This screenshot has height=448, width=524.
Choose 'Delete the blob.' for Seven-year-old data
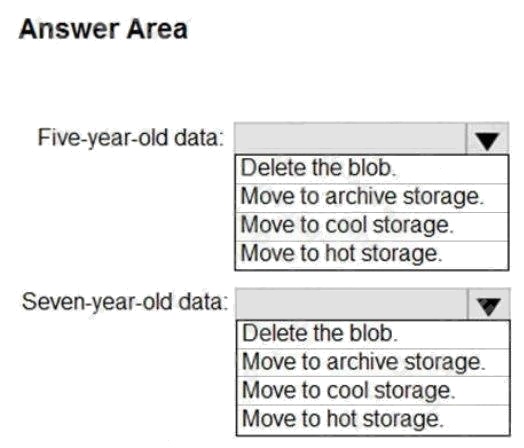[x=373, y=334]
